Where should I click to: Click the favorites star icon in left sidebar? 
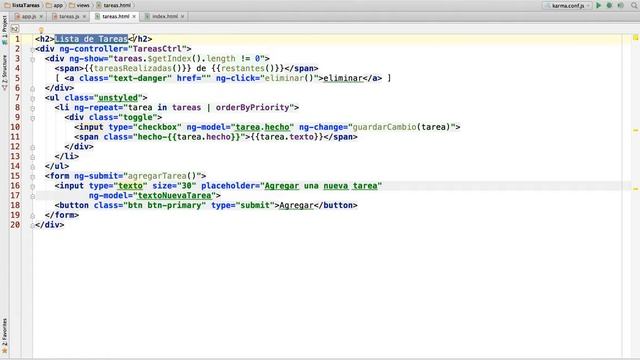click(4, 350)
